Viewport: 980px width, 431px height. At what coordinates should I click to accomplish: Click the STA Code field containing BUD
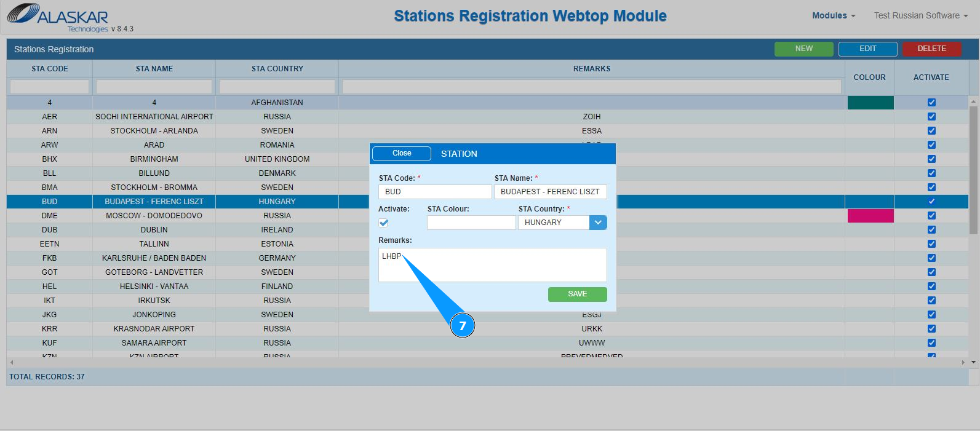coord(435,192)
